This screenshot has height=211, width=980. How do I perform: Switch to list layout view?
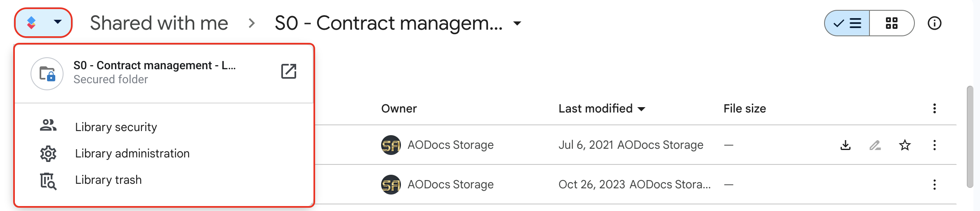847,23
